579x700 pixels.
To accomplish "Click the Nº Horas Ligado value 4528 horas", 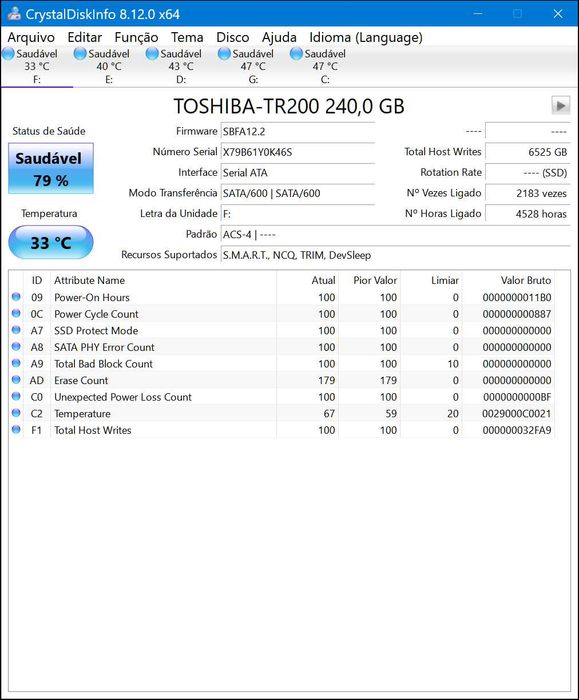I will click(528, 214).
